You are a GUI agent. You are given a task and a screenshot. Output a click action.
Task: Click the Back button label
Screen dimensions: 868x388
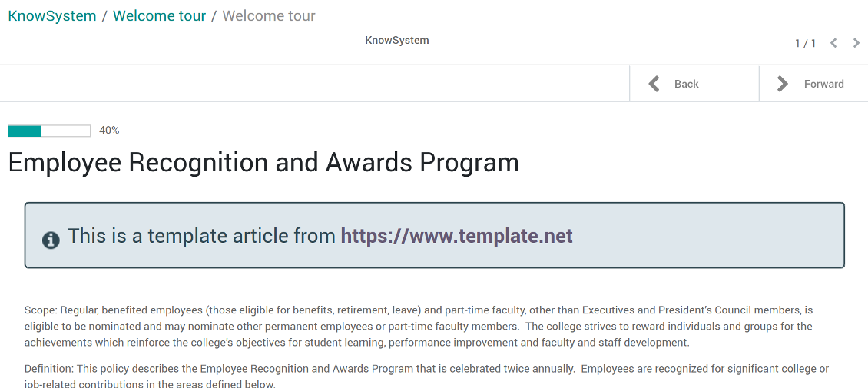687,84
